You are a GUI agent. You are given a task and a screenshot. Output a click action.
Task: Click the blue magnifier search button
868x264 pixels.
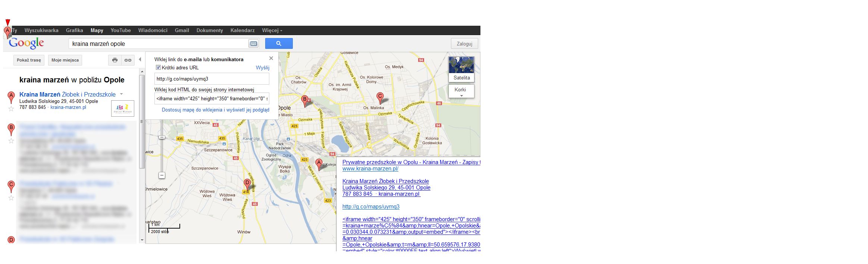click(x=279, y=44)
